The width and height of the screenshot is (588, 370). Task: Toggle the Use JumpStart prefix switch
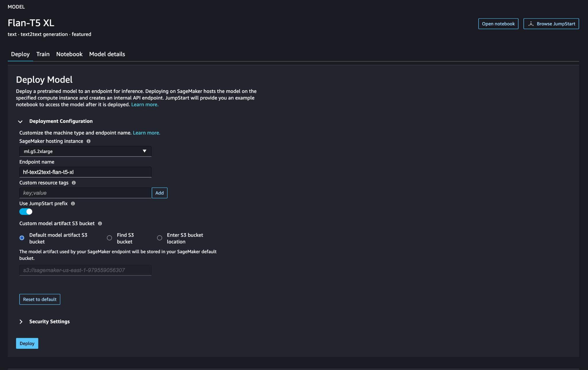(26, 212)
